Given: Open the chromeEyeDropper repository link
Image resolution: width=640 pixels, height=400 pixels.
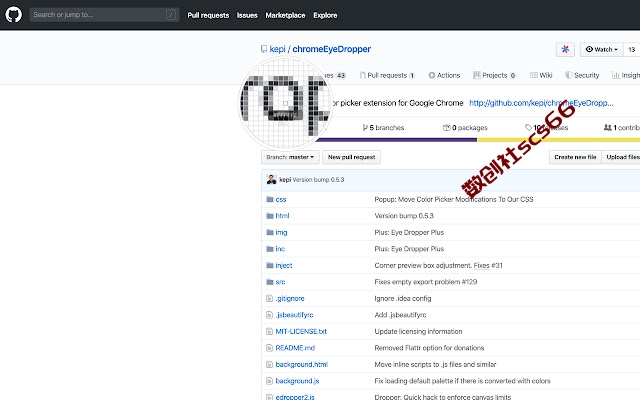Looking at the screenshot, I should pos(331,49).
